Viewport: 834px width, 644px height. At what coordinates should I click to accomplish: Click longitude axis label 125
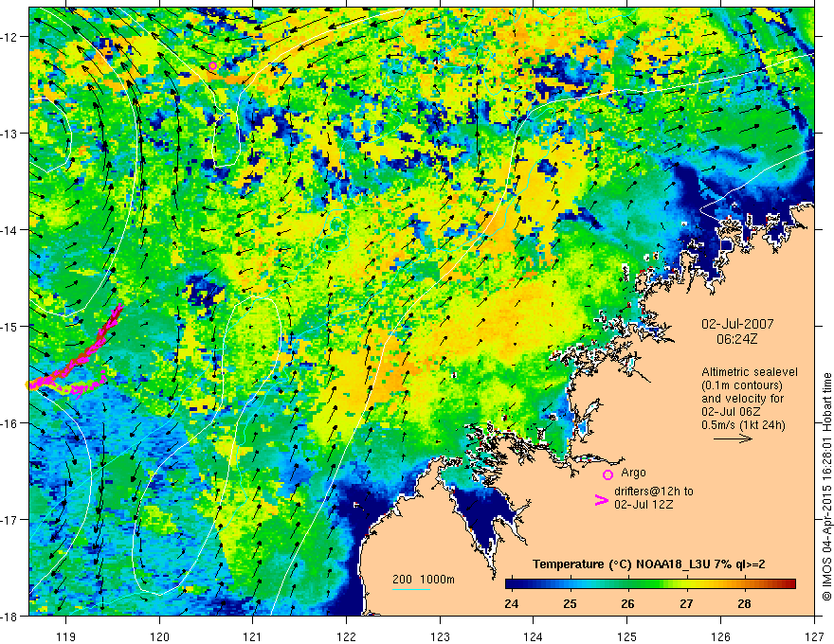(627, 637)
